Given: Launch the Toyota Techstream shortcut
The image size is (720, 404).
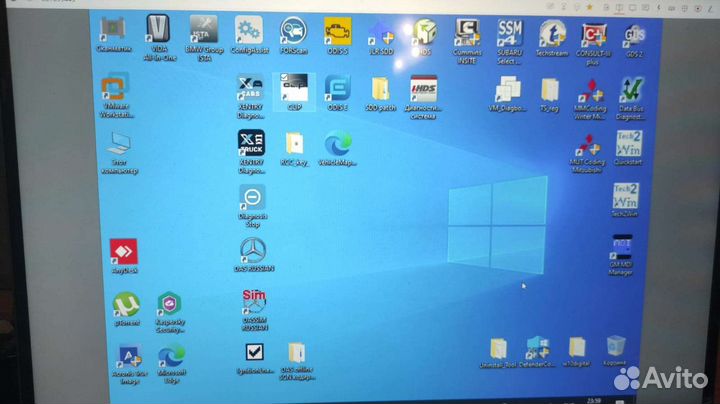Looking at the screenshot, I should click(x=551, y=34).
